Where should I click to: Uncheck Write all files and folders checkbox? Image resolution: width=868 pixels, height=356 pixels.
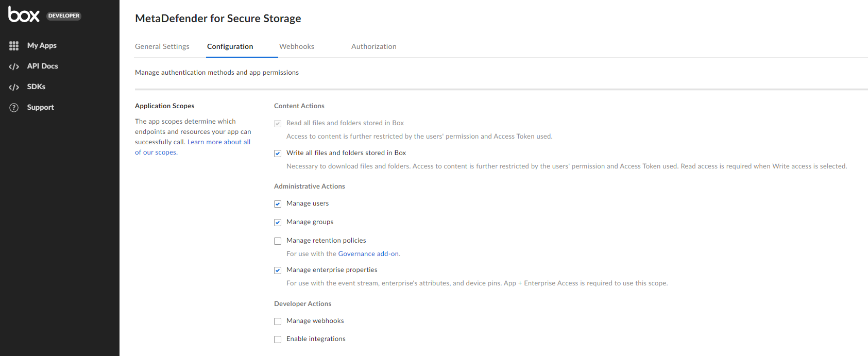278,154
